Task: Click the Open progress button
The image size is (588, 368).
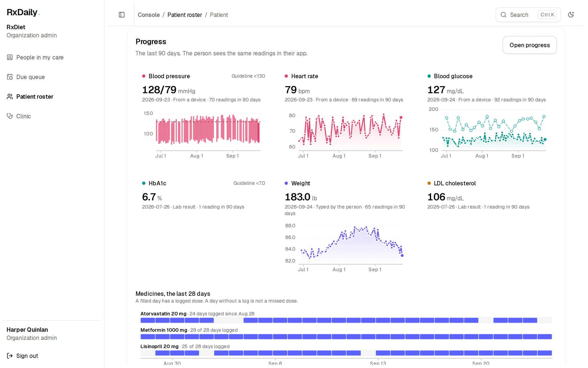Action: (529, 45)
